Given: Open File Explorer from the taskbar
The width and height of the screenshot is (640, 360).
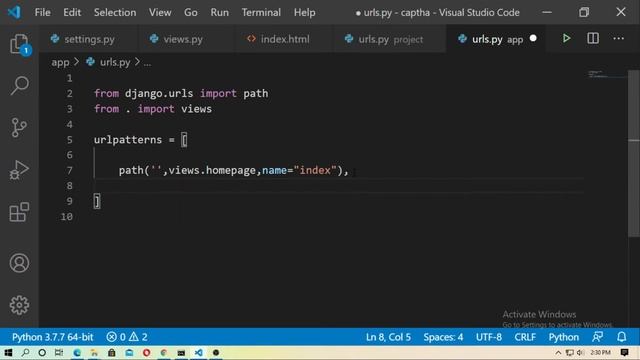Looking at the screenshot, I should coord(94,353).
